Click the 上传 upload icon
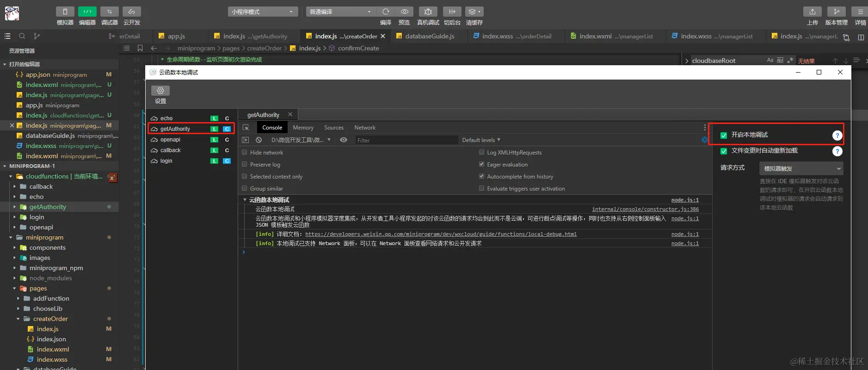Screen dimensions: 868x370 coord(812,12)
